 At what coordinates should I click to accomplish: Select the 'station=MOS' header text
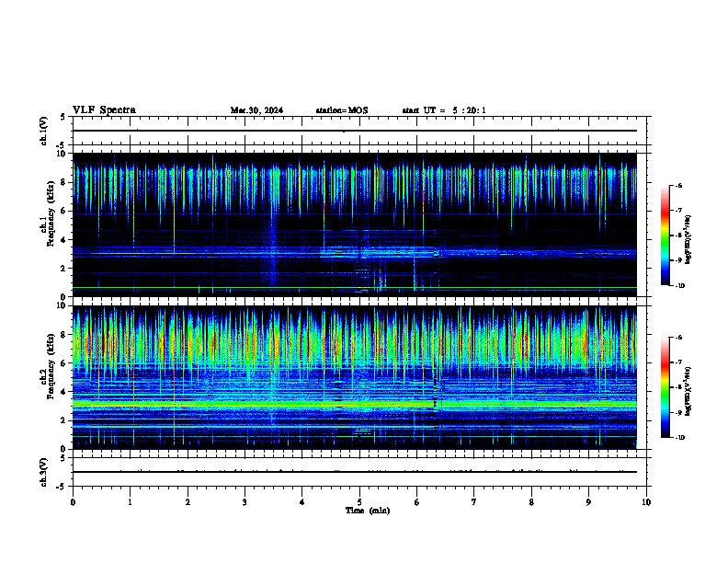point(342,110)
